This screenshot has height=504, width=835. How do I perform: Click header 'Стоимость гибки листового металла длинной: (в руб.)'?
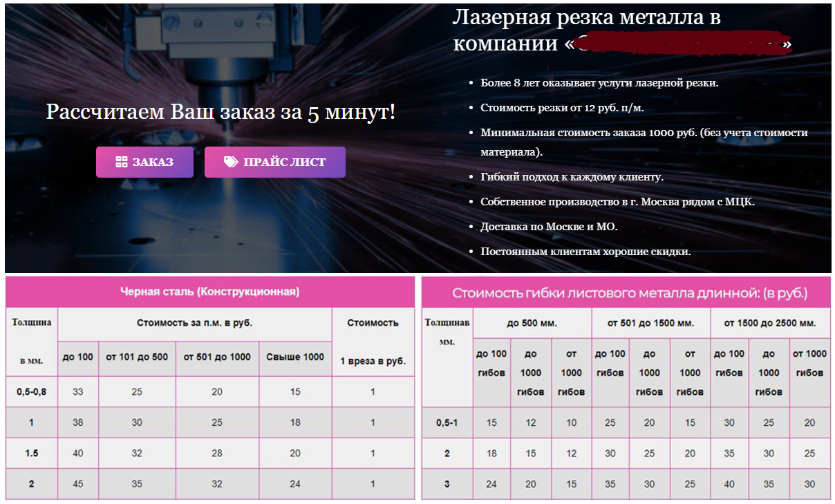coord(630,293)
